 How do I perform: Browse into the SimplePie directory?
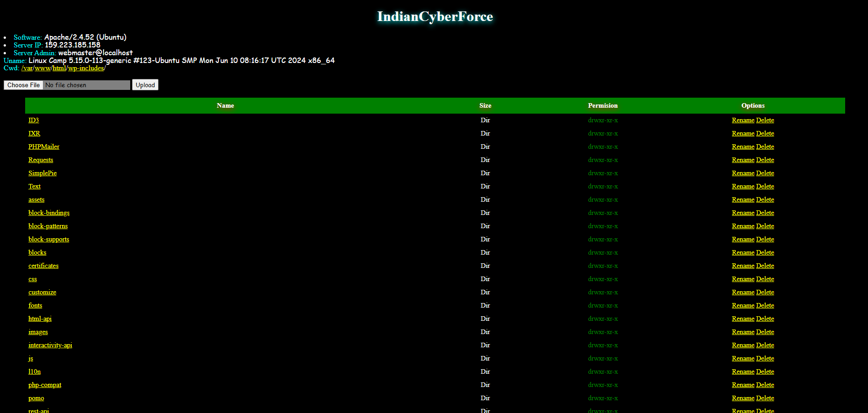[x=42, y=173]
